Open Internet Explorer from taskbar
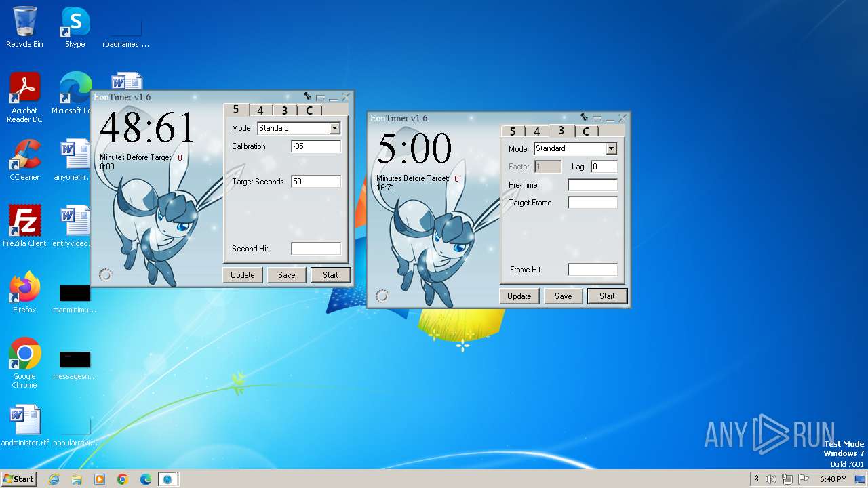This screenshot has width=868, height=488. (x=54, y=479)
